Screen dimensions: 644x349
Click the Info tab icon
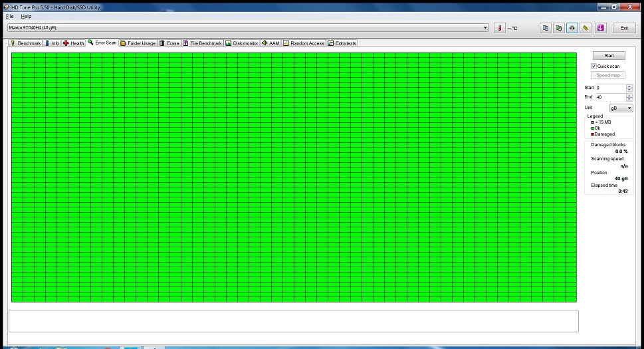47,43
